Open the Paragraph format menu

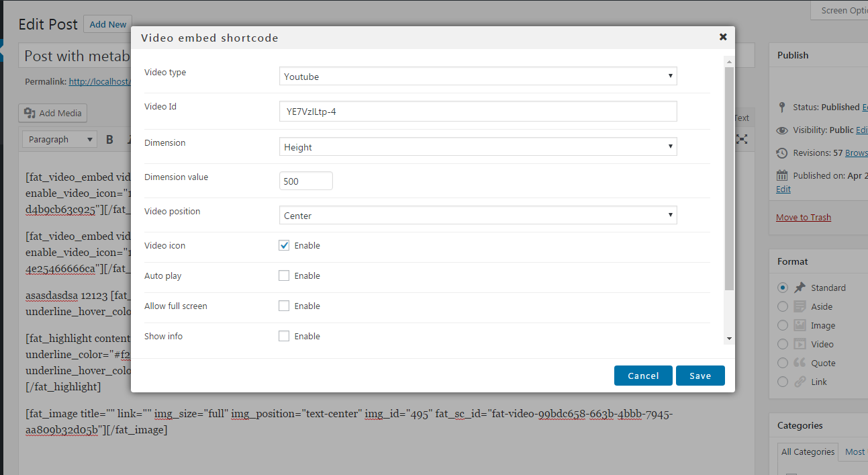pyautogui.click(x=60, y=140)
